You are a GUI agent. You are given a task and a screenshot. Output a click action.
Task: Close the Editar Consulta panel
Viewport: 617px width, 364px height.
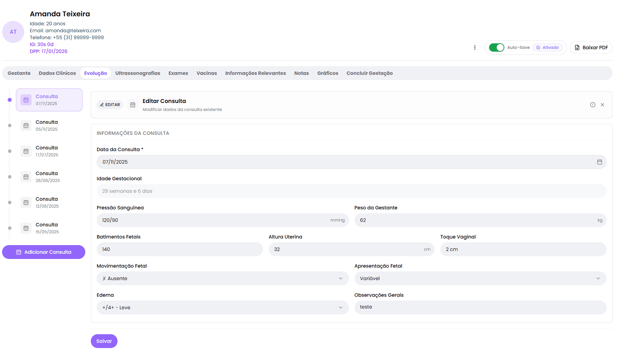(602, 105)
